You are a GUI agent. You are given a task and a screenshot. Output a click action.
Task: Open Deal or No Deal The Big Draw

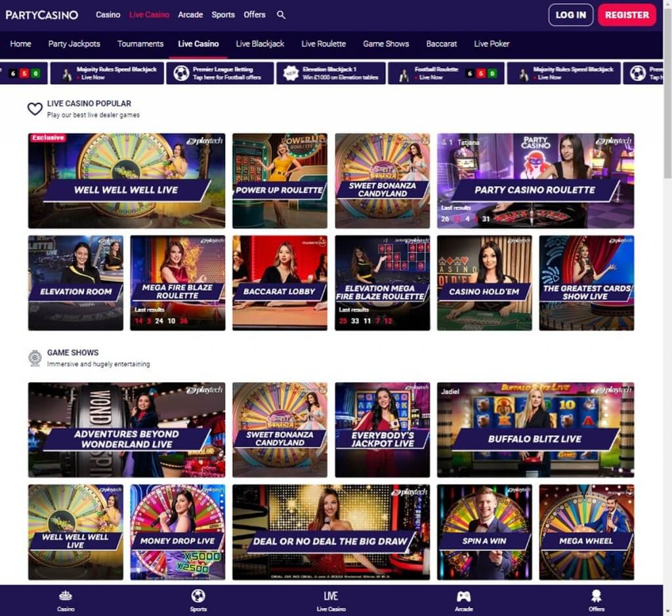[x=331, y=532]
